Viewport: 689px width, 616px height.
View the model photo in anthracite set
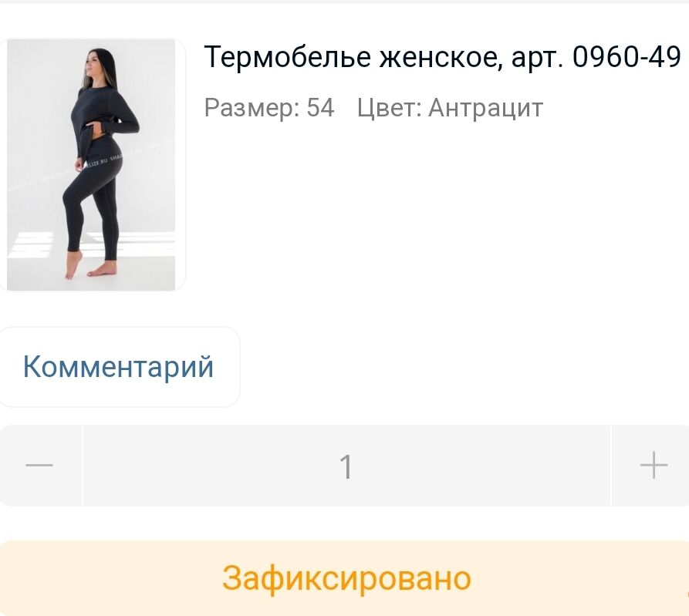pos(91,165)
